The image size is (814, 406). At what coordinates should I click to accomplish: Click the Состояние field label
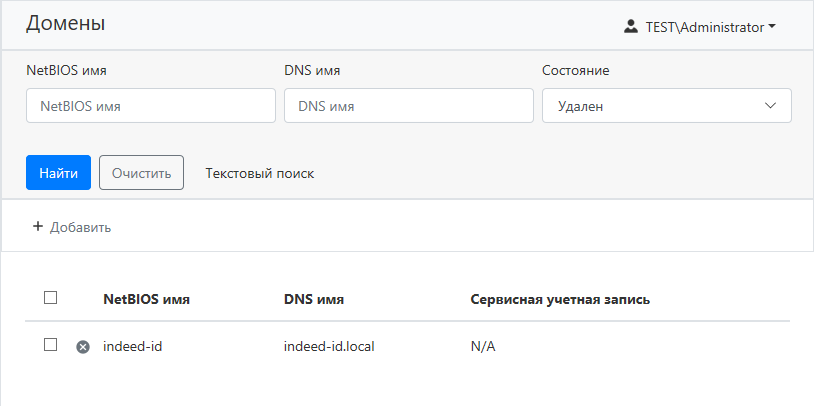(575, 71)
